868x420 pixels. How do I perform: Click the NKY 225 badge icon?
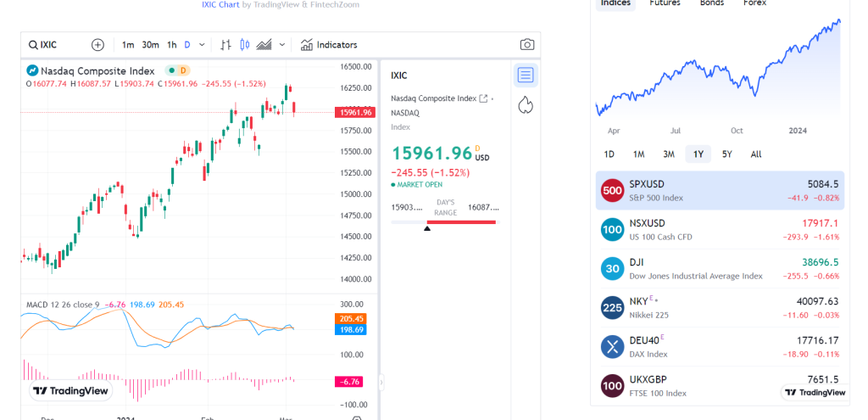612,308
